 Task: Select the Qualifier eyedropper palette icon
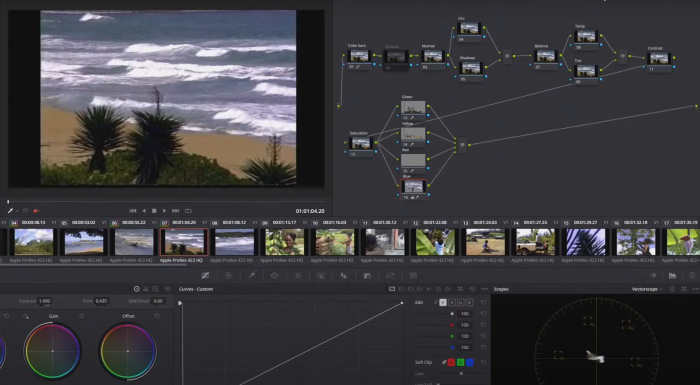click(x=251, y=276)
